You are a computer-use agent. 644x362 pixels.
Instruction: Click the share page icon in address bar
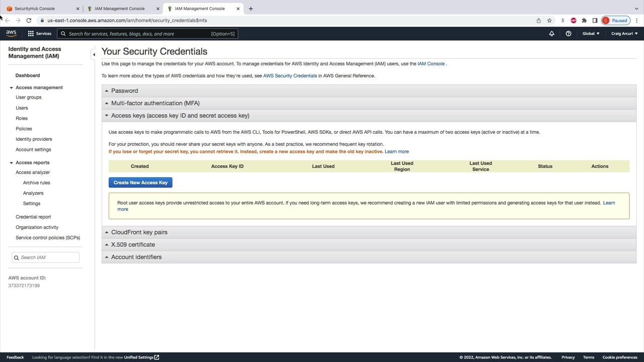pyautogui.click(x=538, y=21)
